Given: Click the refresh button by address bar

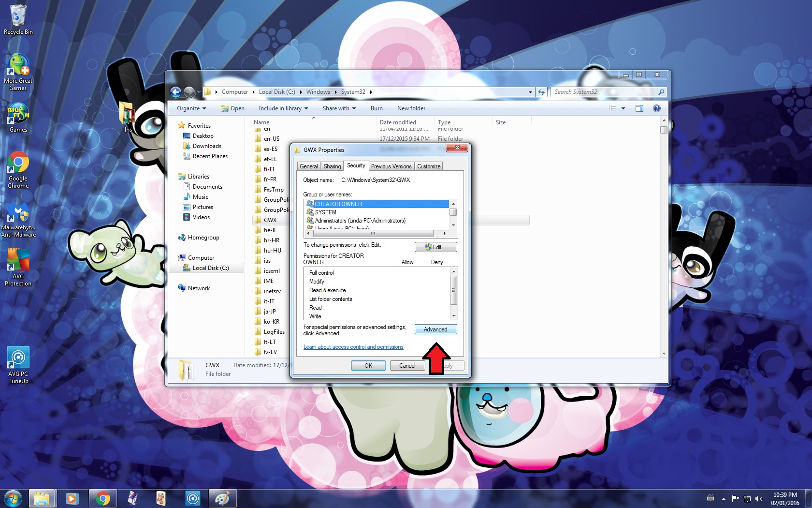Looking at the screenshot, I should [x=541, y=92].
